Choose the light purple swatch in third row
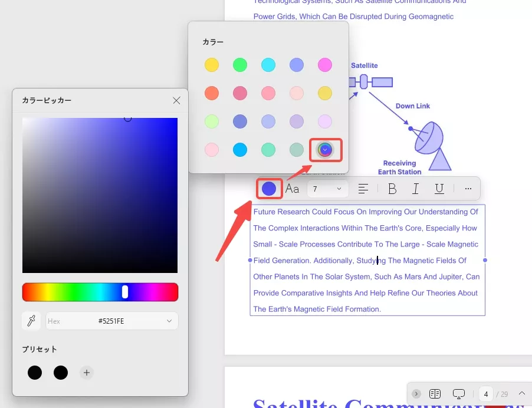The width and height of the screenshot is (532, 408). click(297, 121)
